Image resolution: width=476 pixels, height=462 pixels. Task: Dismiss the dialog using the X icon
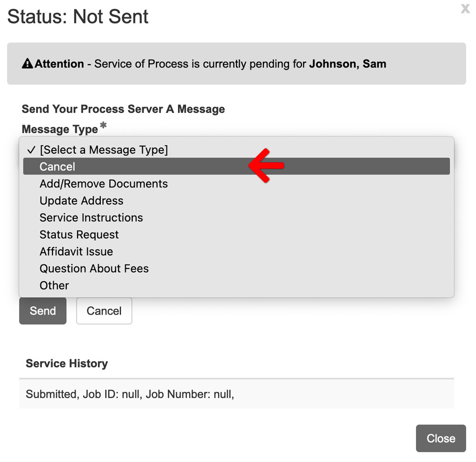tap(465, 9)
